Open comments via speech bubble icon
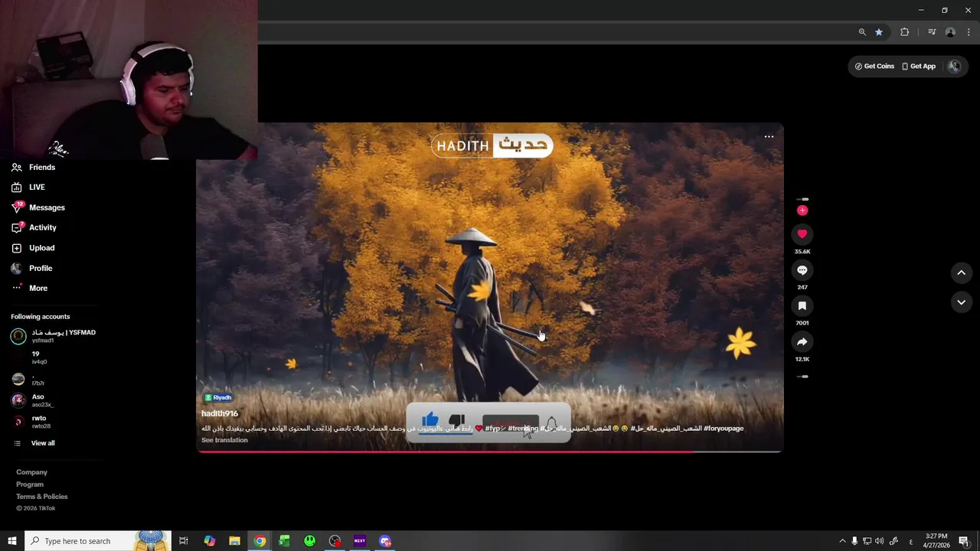The height and width of the screenshot is (551, 980). (x=802, y=269)
